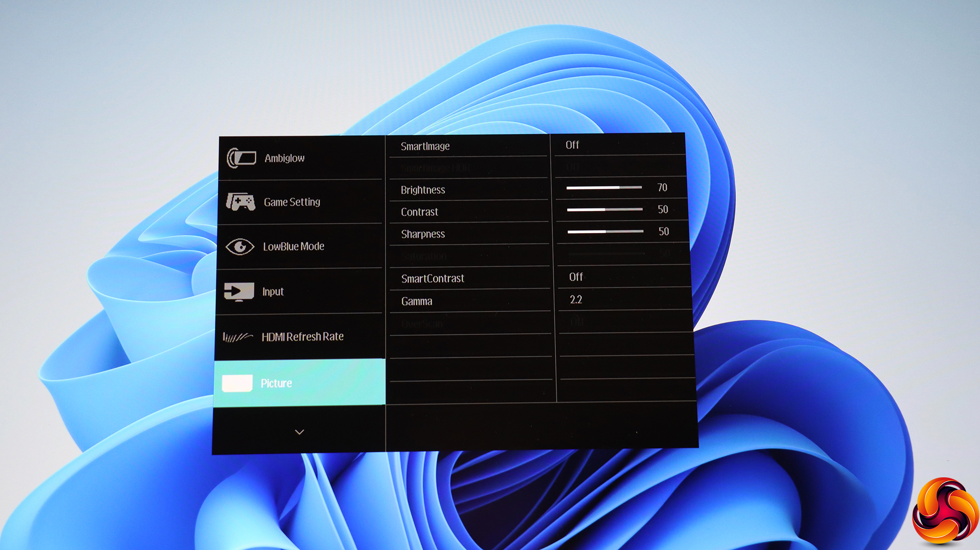The width and height of the screenshot is (980, 550).
Task: Click the Game Setting controller icon
Action: click(x=241, y=202)
